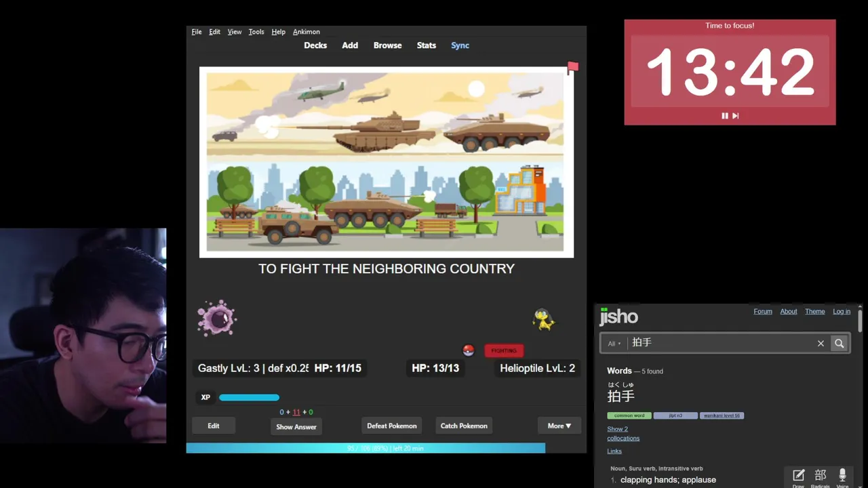Expand the Links dropdown under 拍手

[x=614, y=451]
